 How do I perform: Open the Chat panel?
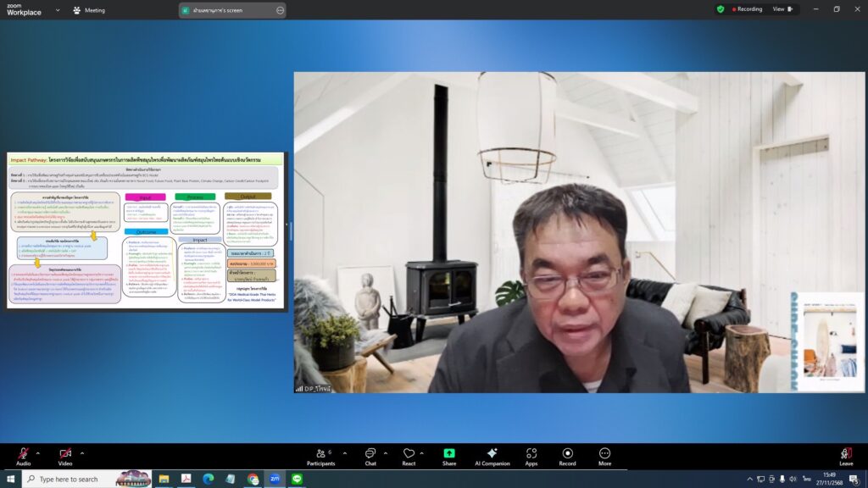370,457
